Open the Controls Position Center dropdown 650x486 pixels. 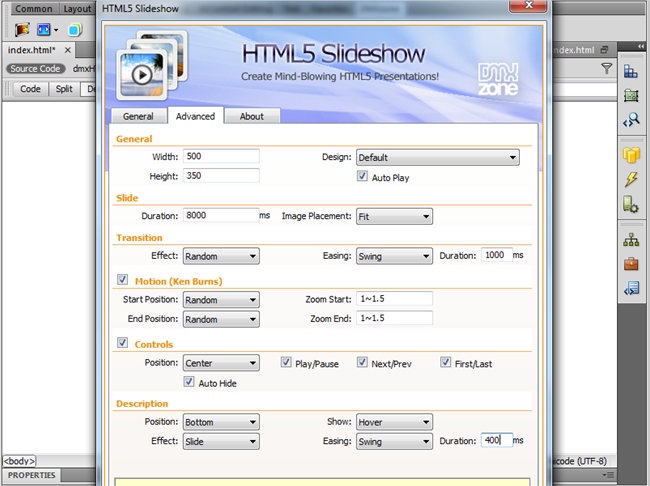(221, 363)
